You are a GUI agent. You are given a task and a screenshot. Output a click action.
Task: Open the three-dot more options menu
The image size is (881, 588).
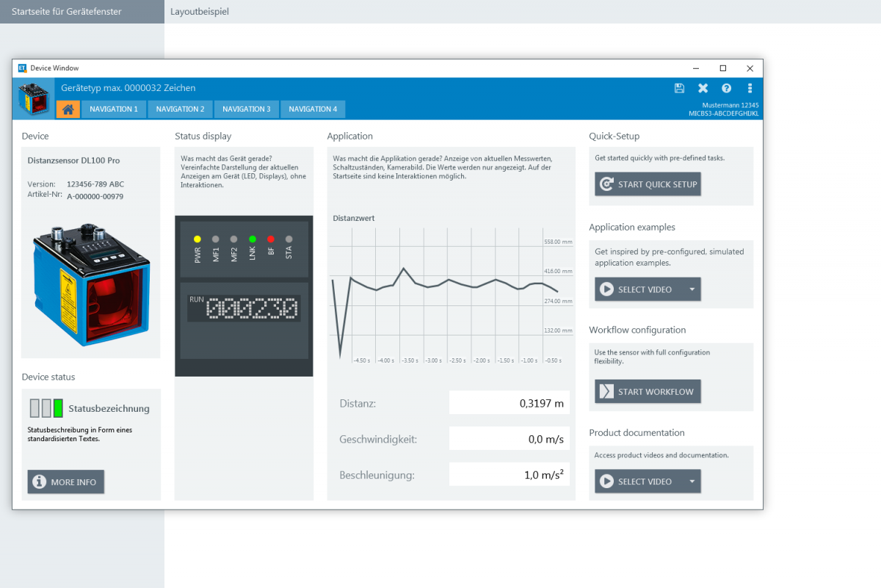(750, 88)
